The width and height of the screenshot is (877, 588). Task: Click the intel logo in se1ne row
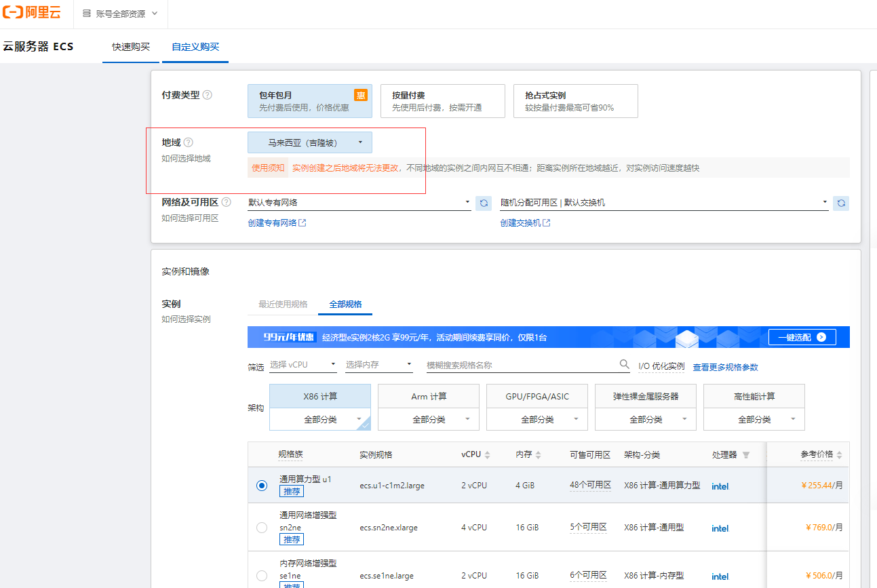tap(720, 576)
